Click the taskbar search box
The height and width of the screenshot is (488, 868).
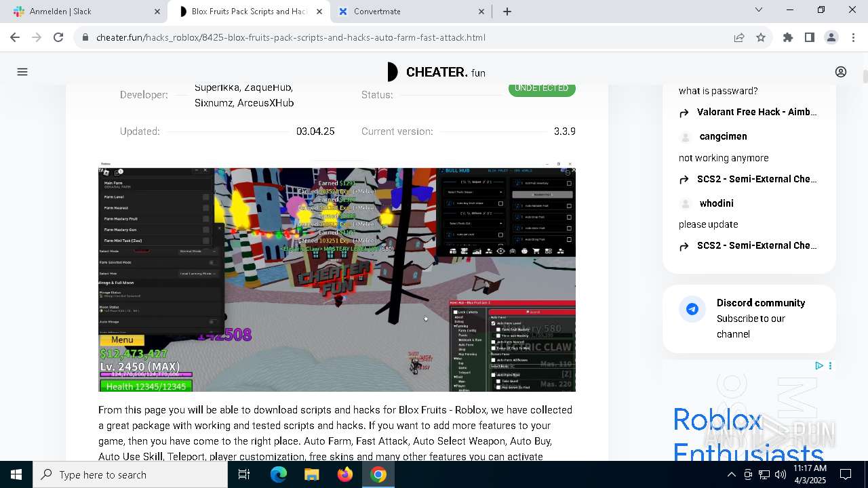click(x=130, y=474)
